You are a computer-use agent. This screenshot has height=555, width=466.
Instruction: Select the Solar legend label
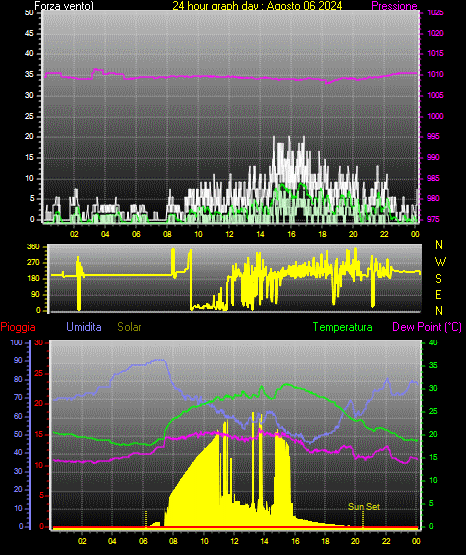tap(130, 327)
